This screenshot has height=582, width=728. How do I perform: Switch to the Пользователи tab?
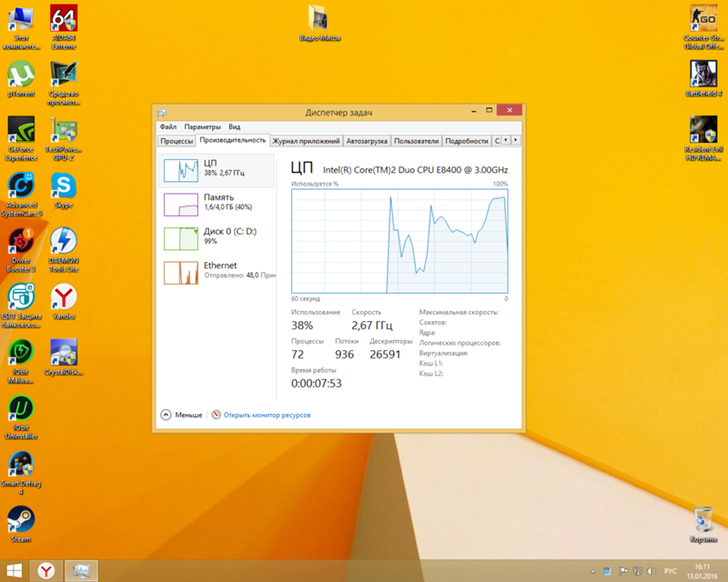[417, 141]
